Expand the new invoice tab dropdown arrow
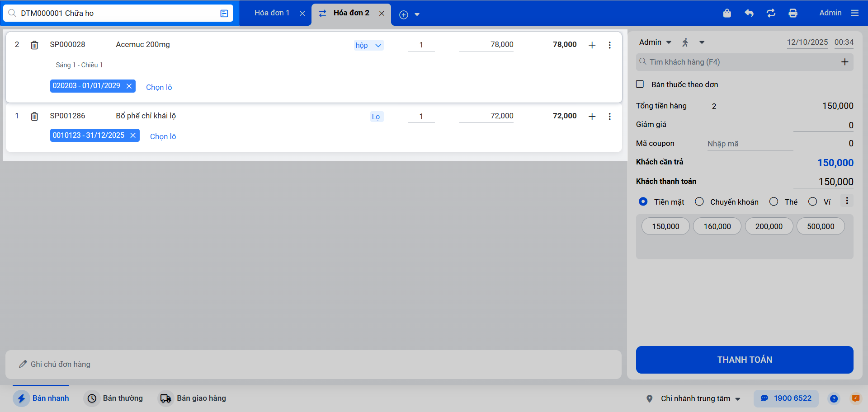868x412 pixels. (417, 14)
